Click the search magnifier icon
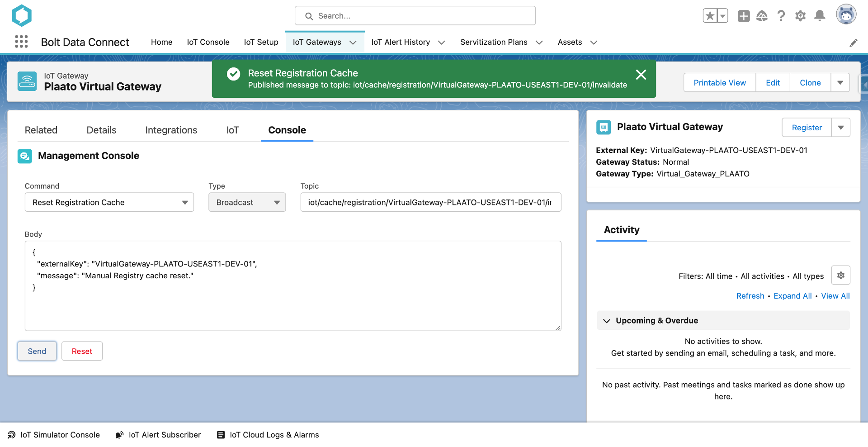The width and height of the screenshot is (868, 447). tap(309, 16)
